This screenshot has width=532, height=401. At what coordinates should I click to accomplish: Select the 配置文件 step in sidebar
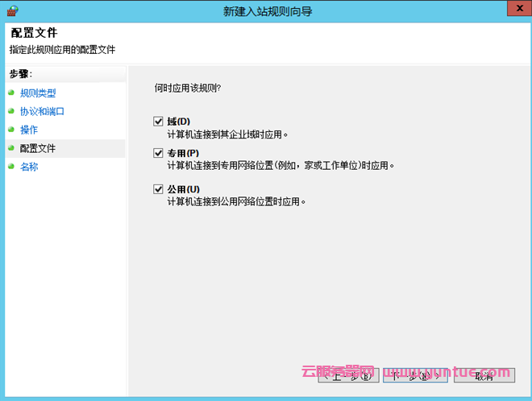[38, 148]
